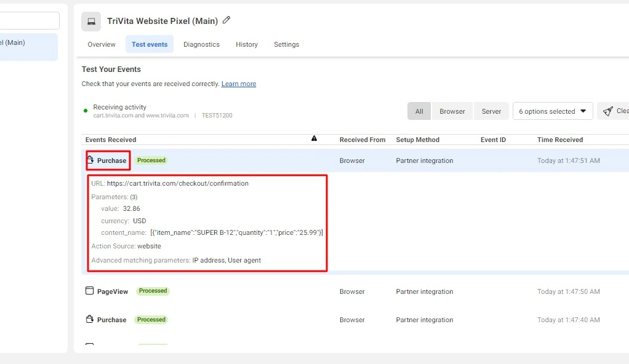Open the History tab
629x364 pixels.
point(247,44)
